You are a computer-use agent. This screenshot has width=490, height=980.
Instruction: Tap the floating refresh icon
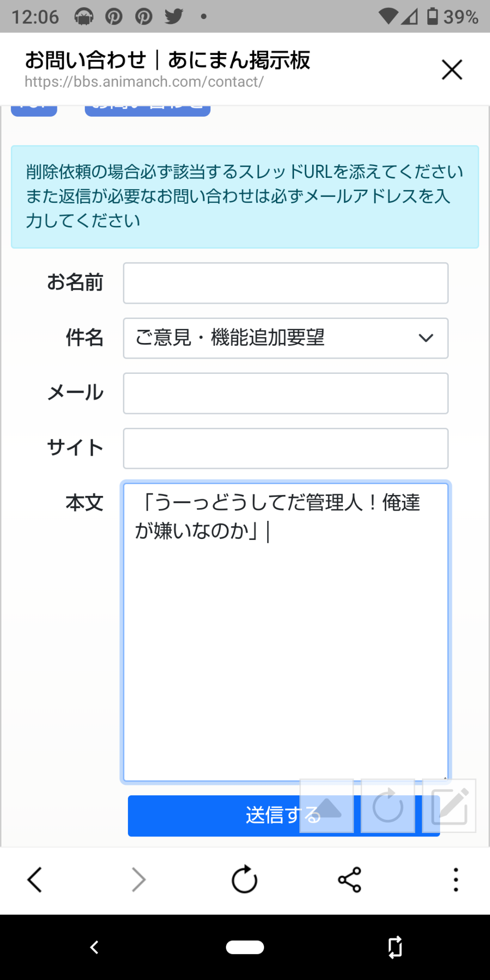pos(388,806)
